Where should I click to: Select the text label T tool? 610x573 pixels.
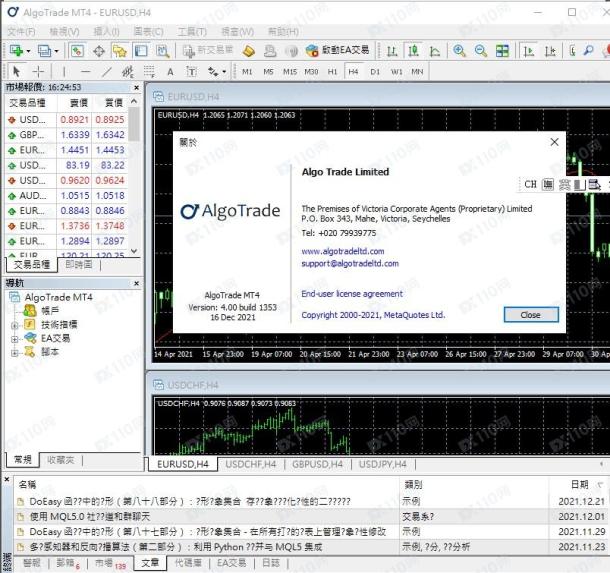coord(191,72)
